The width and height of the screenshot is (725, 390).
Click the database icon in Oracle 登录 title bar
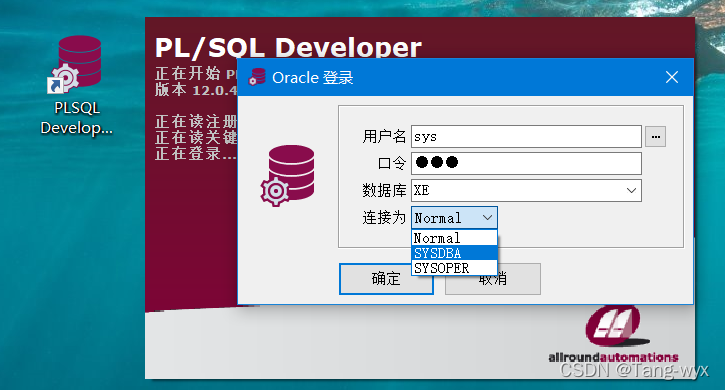tap(257, 77)
